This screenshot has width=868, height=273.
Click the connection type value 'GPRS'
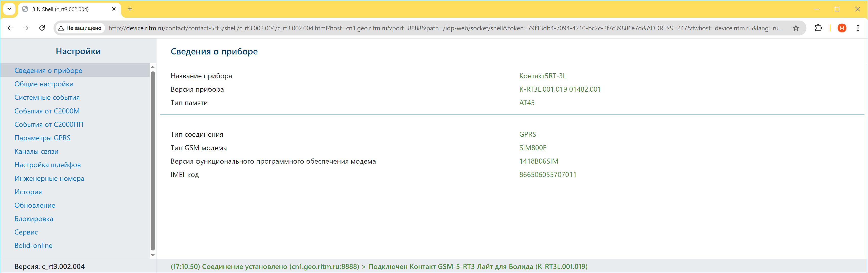tap(527, 134)
